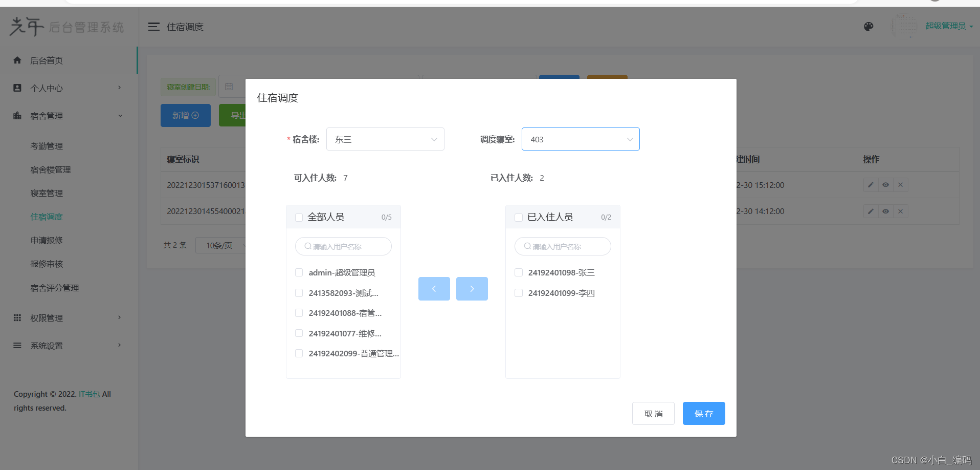Image resolution: width=980 pixels, height=470 pixels.
Task: Open the 宿舍楼 dropdown showing 东三
Action: [385, 139]
